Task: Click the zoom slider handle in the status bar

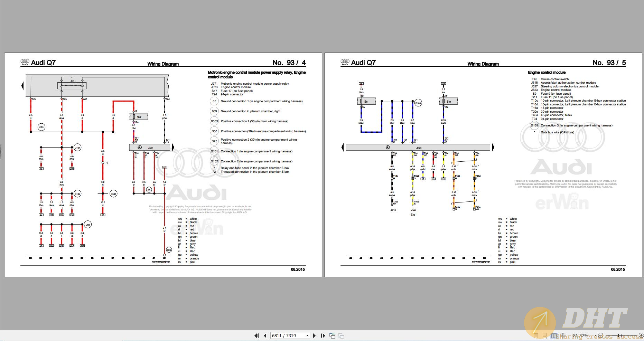Action: pos(618,335)
